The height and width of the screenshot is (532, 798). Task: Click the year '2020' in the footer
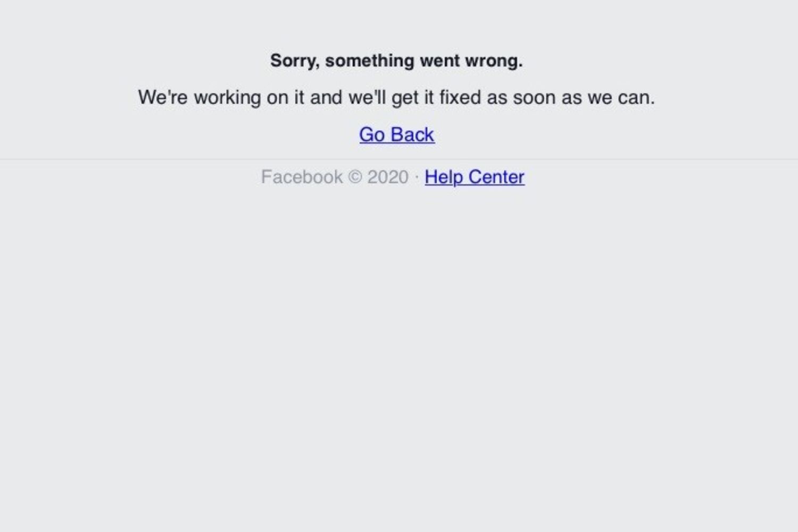coord(388,177)
